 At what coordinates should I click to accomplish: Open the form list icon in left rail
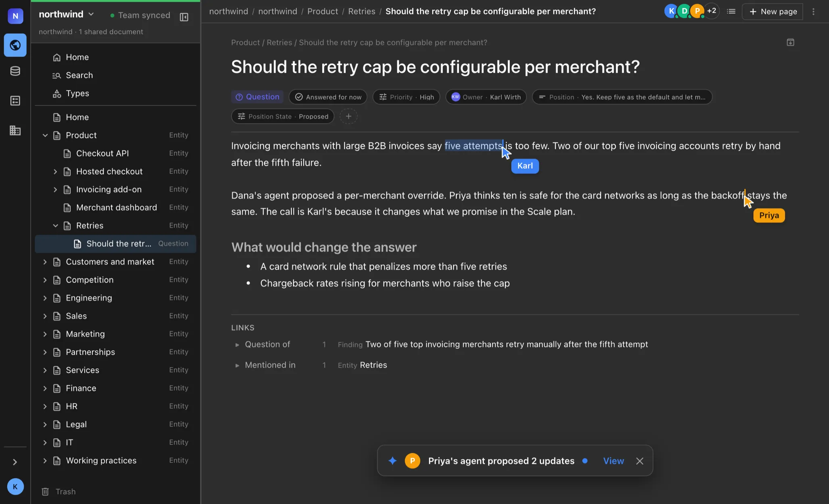15,101
